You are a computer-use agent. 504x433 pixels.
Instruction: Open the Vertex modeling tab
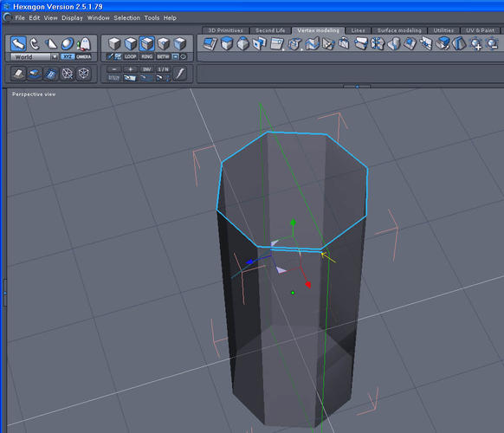(318, 30)
